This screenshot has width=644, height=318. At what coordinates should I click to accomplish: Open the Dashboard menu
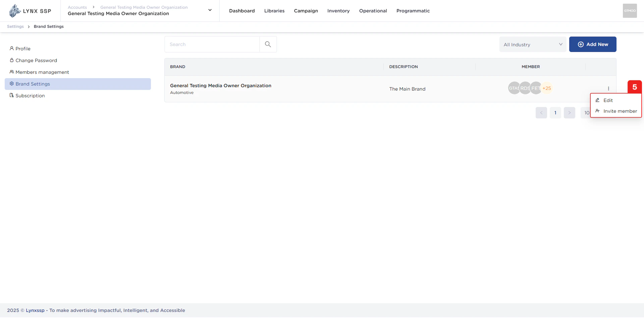point(242,11)
